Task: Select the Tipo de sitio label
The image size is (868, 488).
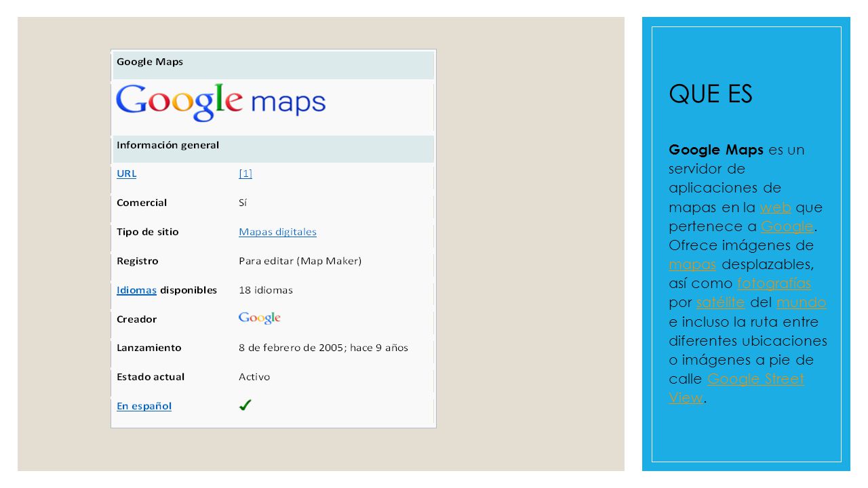Action: coord(148,232)
